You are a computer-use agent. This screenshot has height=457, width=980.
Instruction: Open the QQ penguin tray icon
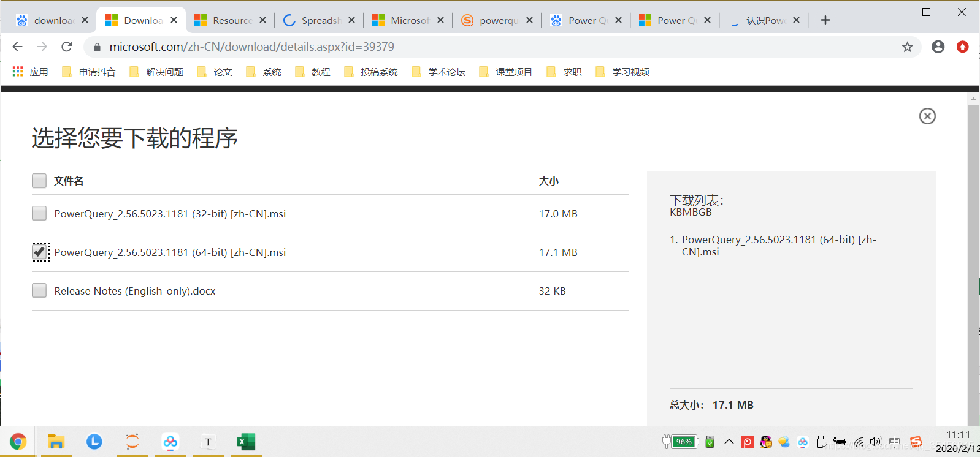pos(766,442)
